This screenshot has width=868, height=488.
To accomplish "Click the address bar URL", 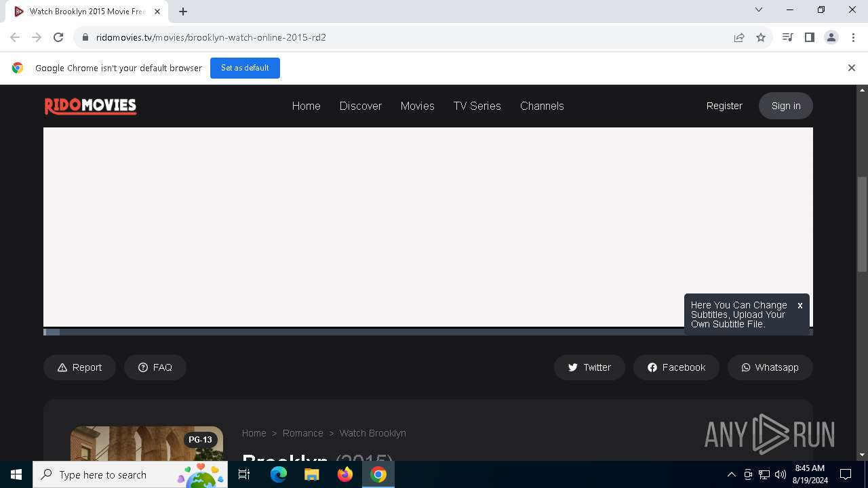I will [x=211, y=37].
